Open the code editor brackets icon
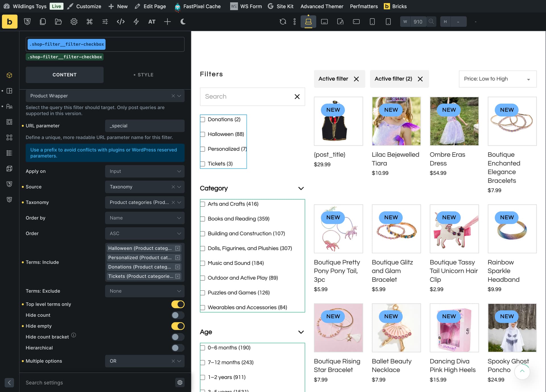 click(121, 22)
